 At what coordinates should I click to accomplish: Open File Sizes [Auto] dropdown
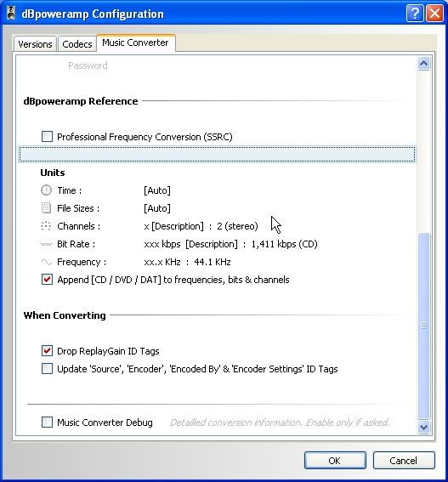157,208
